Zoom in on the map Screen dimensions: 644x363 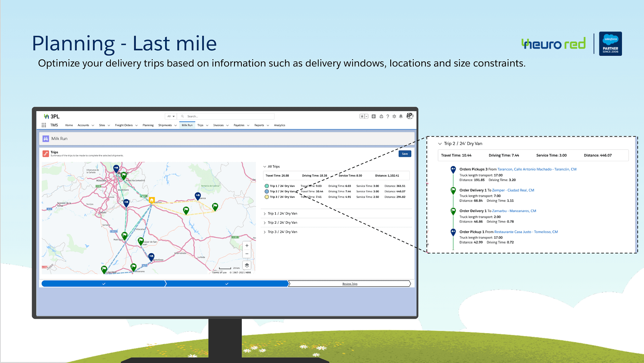247,246
